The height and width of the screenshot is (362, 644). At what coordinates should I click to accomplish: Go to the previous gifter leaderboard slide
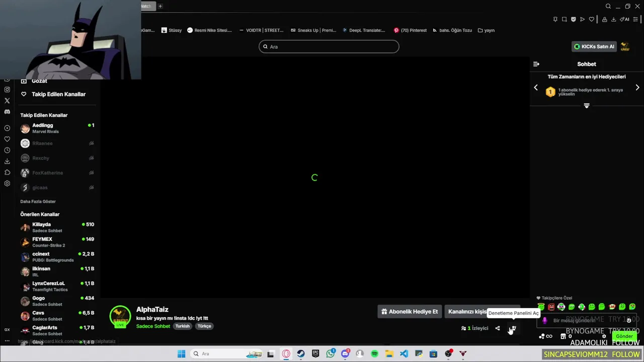[536, 87]
